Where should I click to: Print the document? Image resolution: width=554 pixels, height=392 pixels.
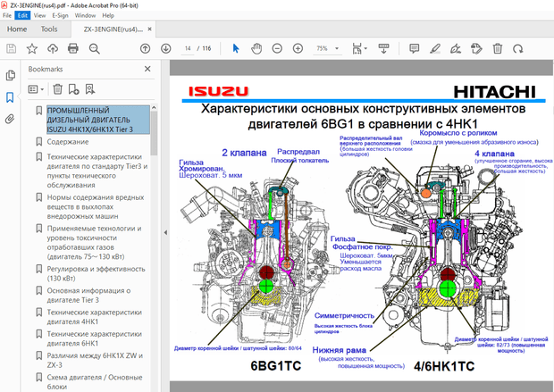(73, 48)
